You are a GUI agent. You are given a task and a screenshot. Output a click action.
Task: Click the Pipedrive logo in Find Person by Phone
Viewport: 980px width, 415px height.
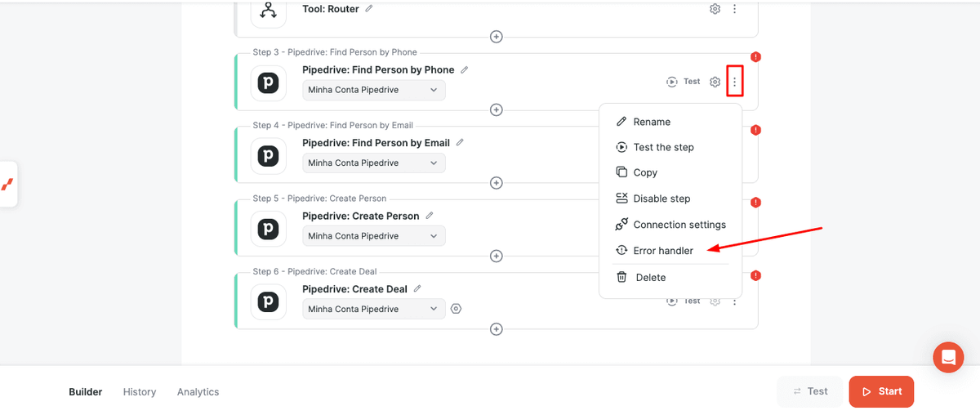point(268,83)
